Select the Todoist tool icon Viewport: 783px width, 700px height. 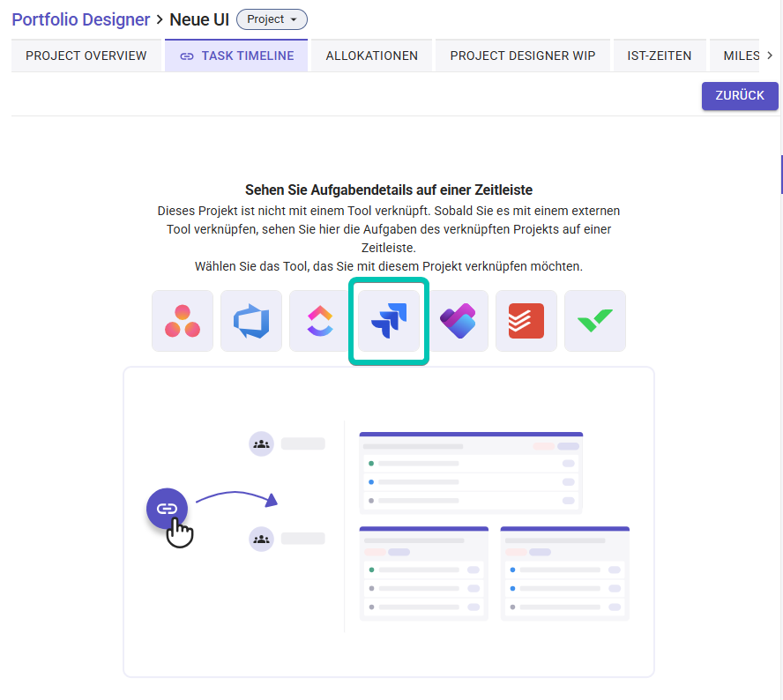coord(526,321)
